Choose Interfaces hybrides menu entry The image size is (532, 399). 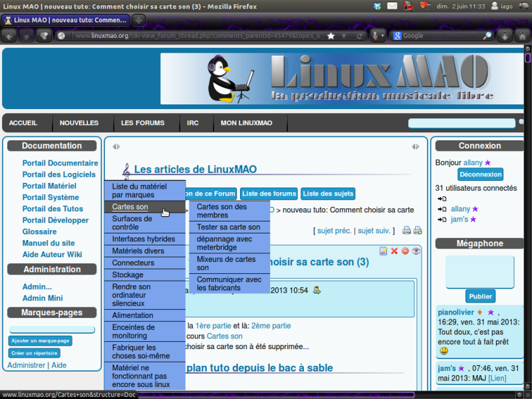pyautogui.click(x=144, y=239)
